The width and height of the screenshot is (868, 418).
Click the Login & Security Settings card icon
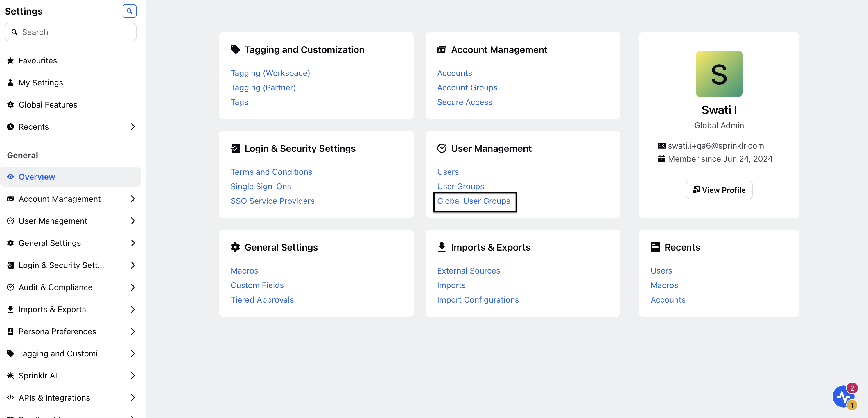(x=235, y=148)
